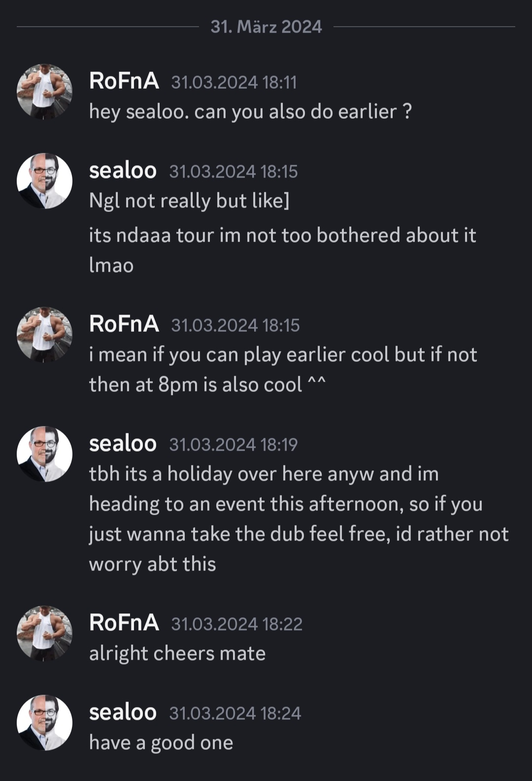Image resolution: width=532 pixels, height=781 pixels.
Task: Open RoFnA's avatar beside the 8pm message
Action: [x=44, y=335]
